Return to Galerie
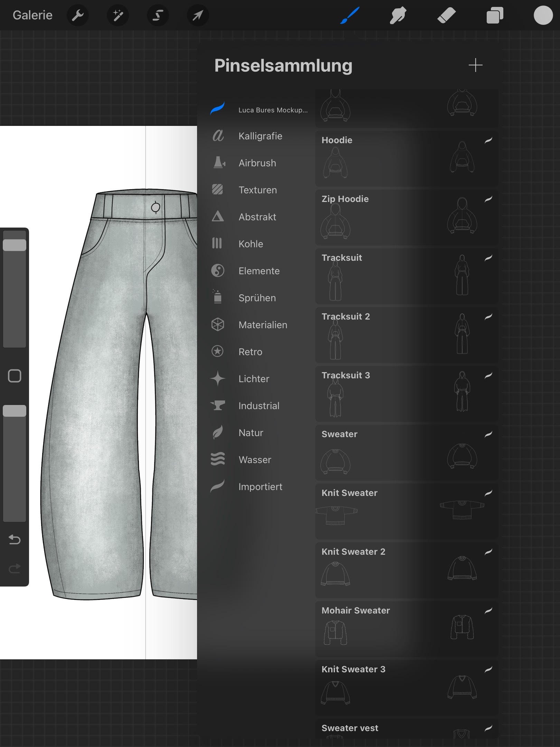Viewport: 560px width, 747px height. (x=32, y=15)
